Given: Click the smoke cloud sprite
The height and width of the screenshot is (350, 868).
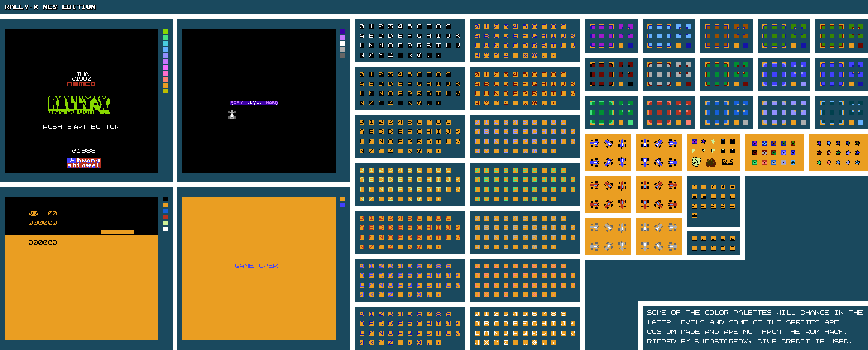Looking at the screenshot, I should coord(697,161).
